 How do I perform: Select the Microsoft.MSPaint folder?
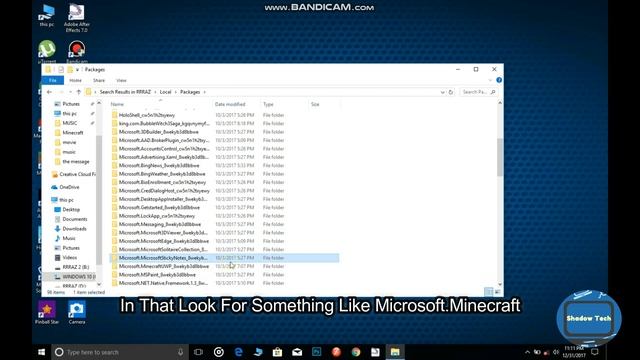(157, 275)
